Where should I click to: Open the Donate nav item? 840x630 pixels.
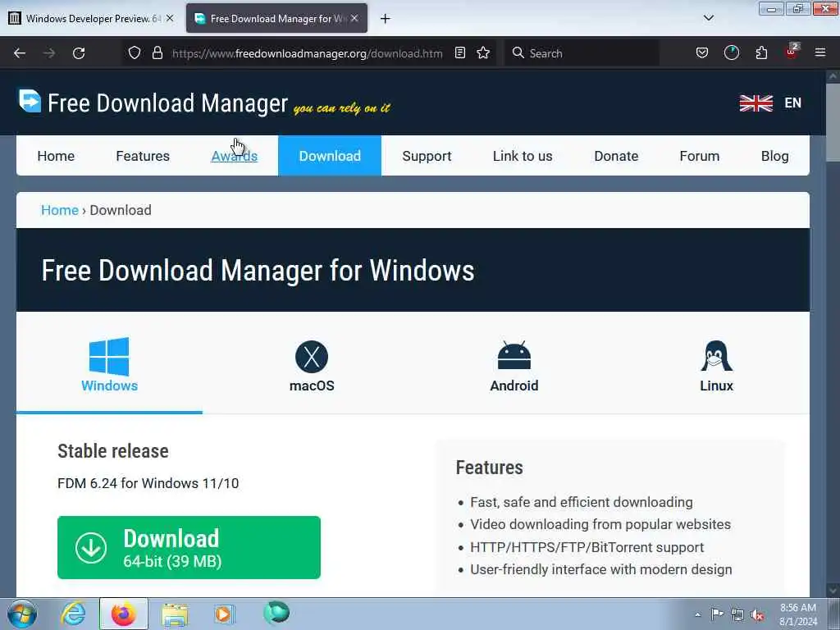[x=616, y=156]
